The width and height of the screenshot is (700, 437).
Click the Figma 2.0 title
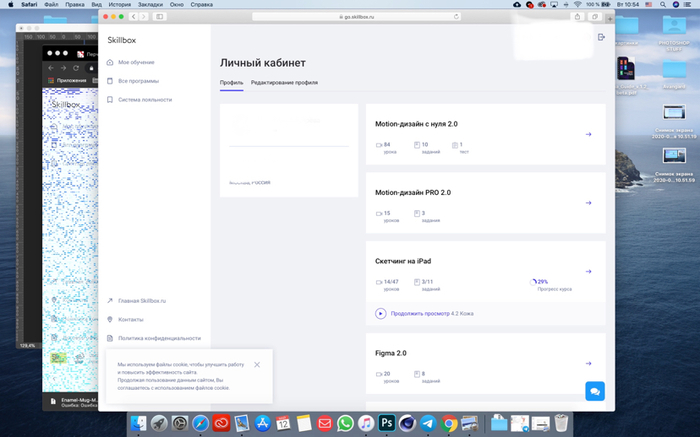coord(391,353)
